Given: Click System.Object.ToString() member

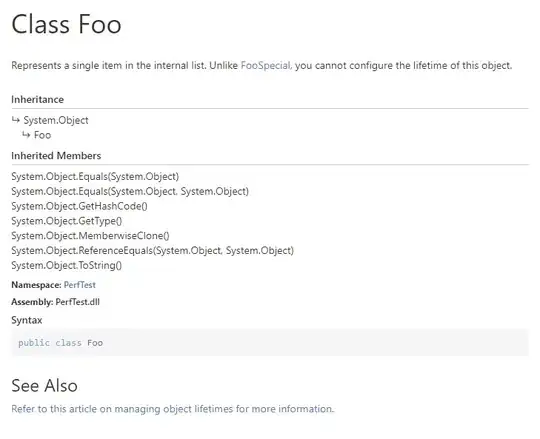Looking at the screenshot, I should point(66,265).
